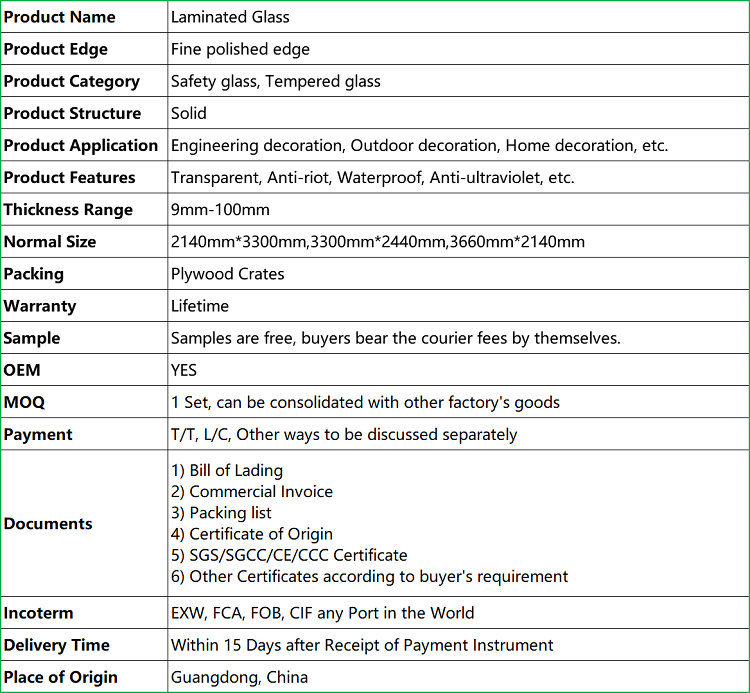This screenshot has height=693, width=750.
Task: Select the free samples description text
Action: click(x=395, y=338)
